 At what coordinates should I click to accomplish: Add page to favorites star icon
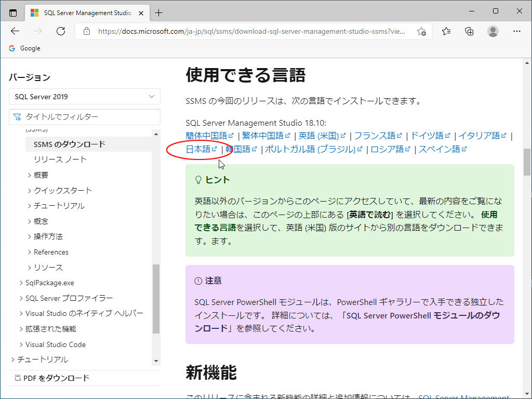click(421, 31)
